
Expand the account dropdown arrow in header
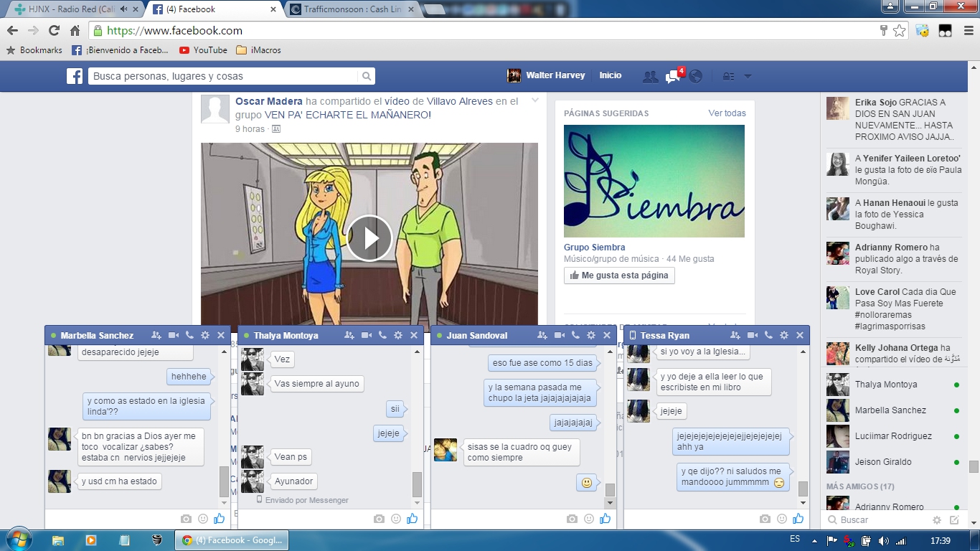click(x=748, y=77)
